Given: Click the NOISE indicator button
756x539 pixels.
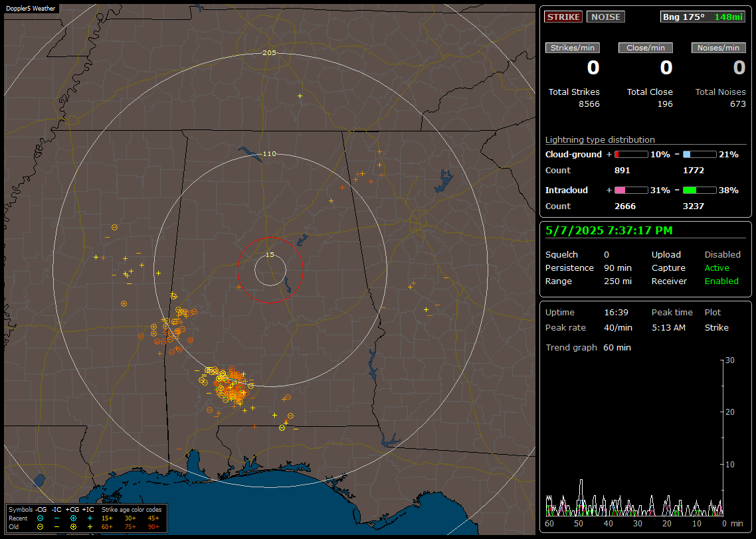Looking at the screenshot, I should click(x=606, y=17).
